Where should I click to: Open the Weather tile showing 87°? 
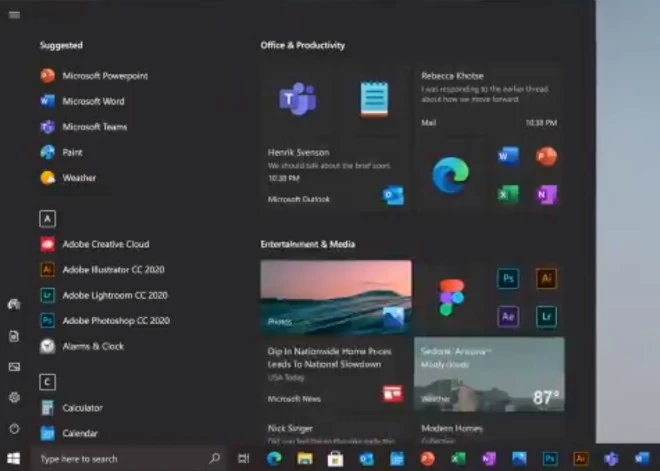[489, 374]
